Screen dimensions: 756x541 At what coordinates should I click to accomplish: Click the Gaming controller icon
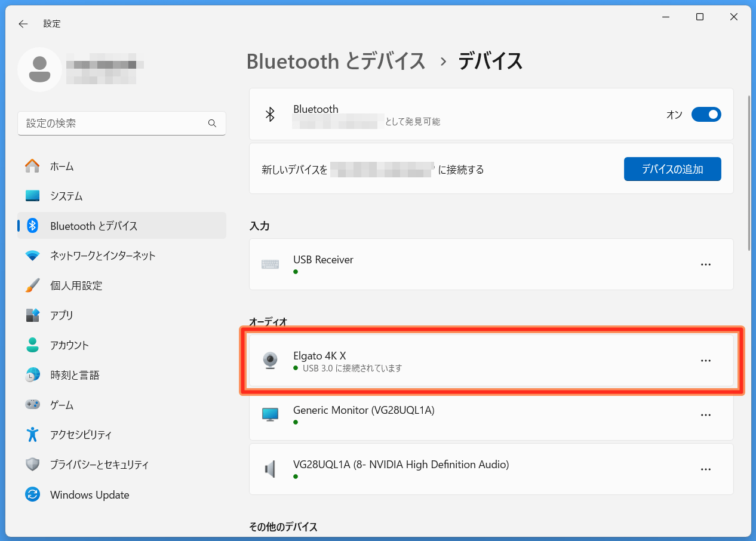tap(32, 405)
